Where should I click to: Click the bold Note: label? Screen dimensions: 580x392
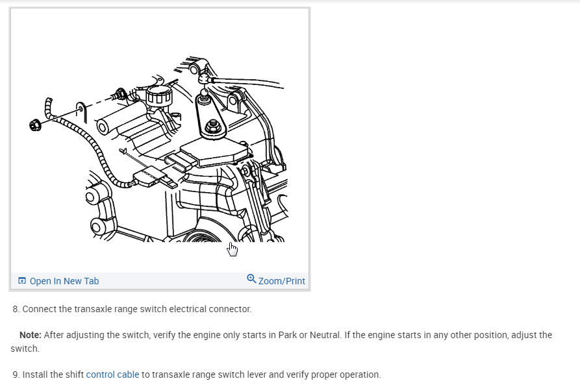pos(31,335)
